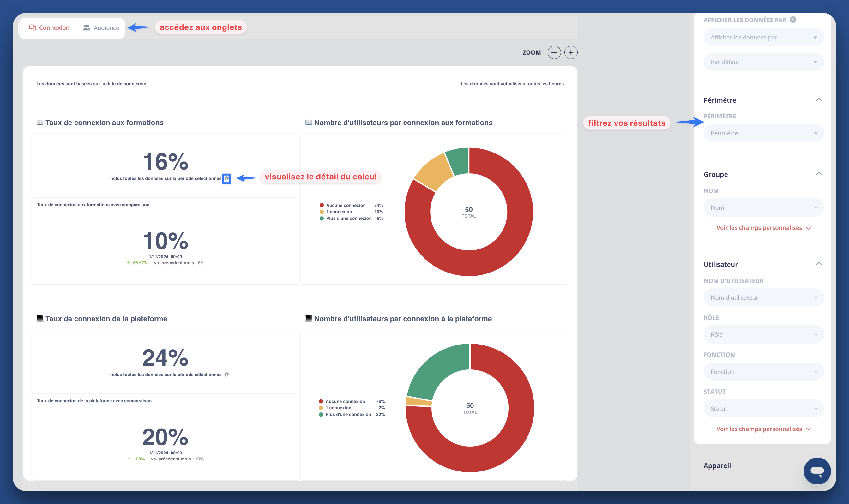Open the 'Par défaut' dropdown
Screen dimensions: 849x504
763,62
